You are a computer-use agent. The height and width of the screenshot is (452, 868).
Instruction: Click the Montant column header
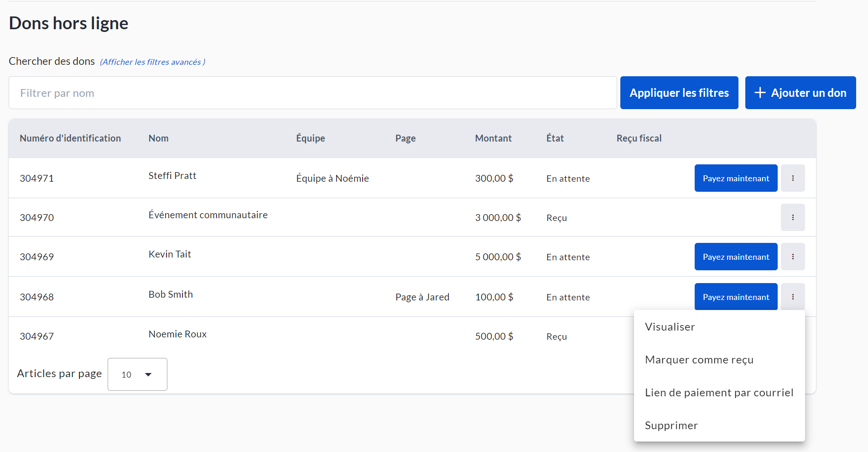(493, 138)
